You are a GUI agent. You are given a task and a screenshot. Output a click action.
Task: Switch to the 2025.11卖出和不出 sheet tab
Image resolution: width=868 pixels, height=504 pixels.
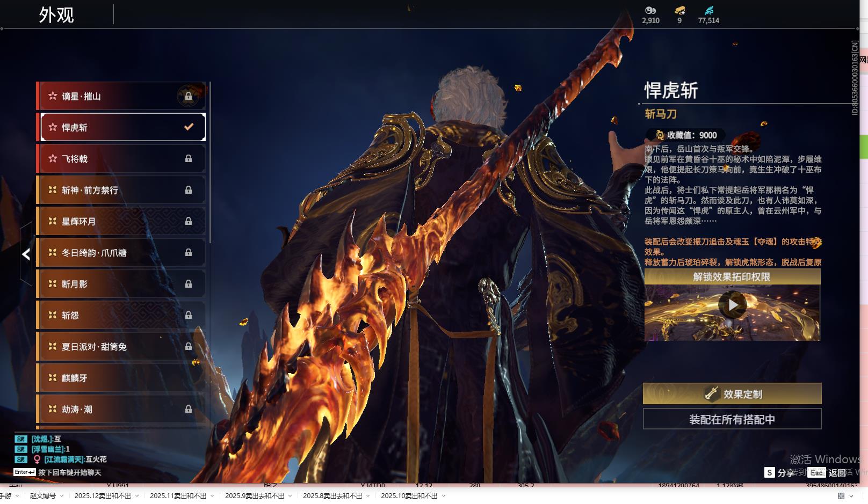point(178,496)
